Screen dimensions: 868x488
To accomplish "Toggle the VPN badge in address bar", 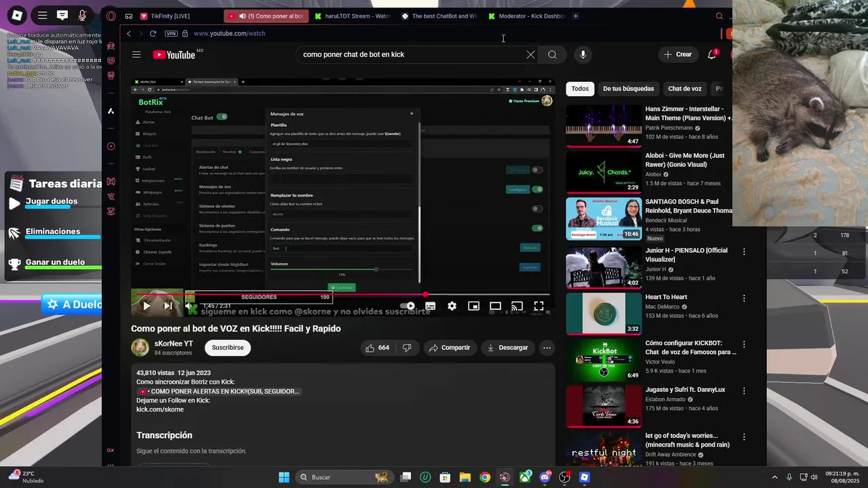I will (x=171, y=33).
